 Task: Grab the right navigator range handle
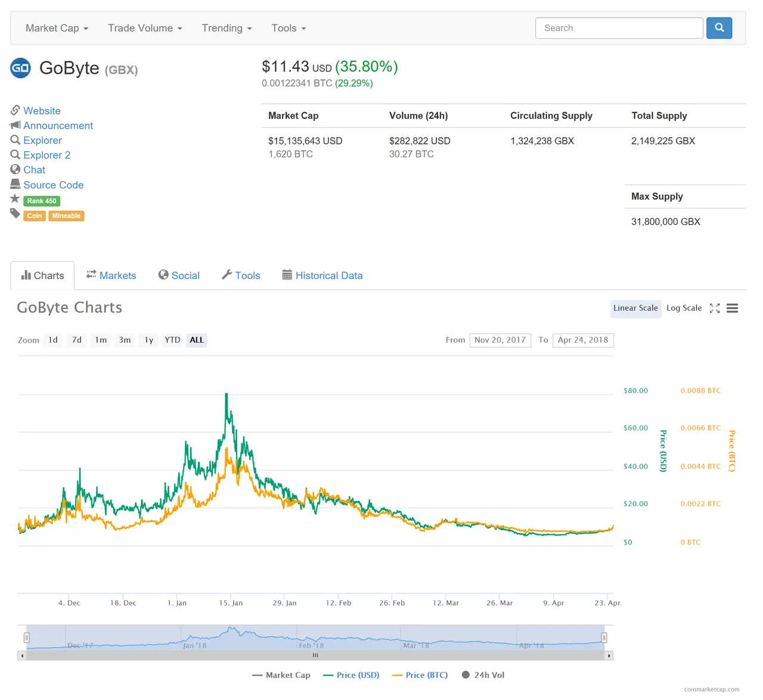pos(604,637)
